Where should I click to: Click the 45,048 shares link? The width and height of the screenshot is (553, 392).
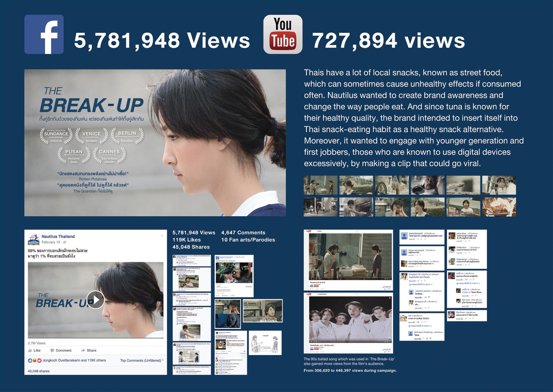(39, 371)
